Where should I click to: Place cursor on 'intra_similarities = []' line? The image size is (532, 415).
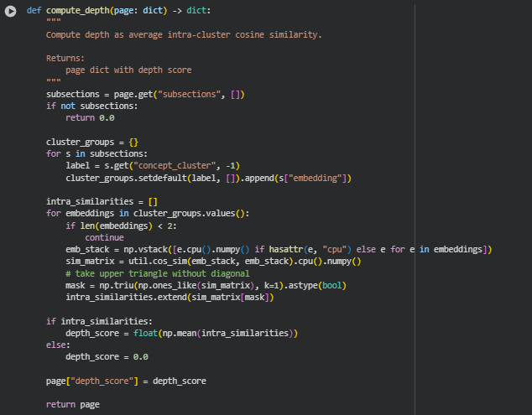coord(102,202)
